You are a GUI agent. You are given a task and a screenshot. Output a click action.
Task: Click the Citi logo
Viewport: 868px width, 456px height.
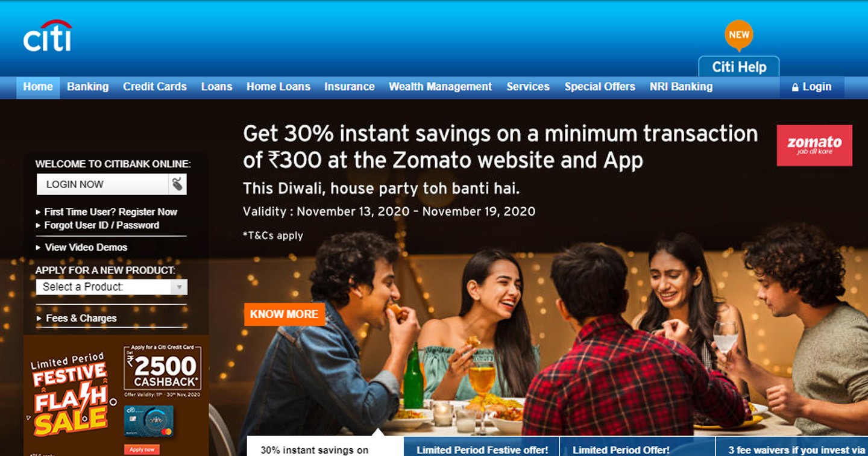coord(48,36)
